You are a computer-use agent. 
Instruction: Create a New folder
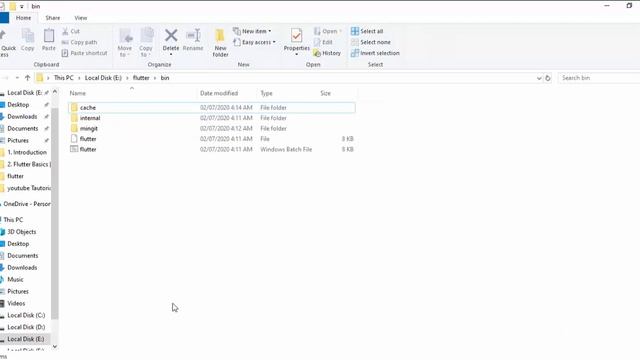point(220,42)
